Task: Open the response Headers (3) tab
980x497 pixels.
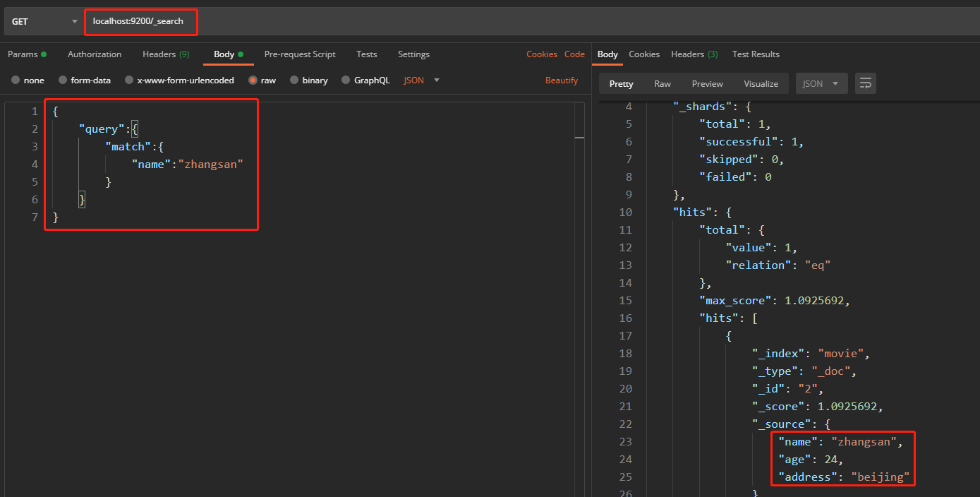Action: pos(694,54)
